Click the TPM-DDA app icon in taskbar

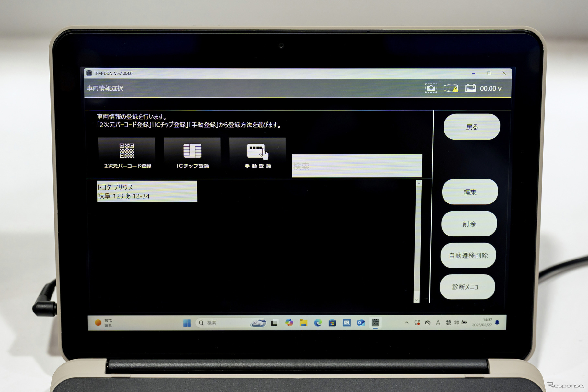pyautogui.click(x=375, y=323)
